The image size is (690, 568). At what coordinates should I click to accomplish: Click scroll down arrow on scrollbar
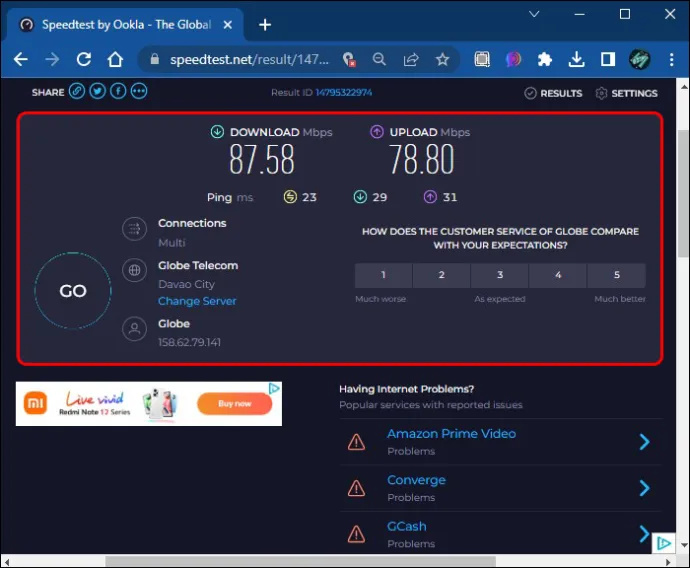click(684, 545)
